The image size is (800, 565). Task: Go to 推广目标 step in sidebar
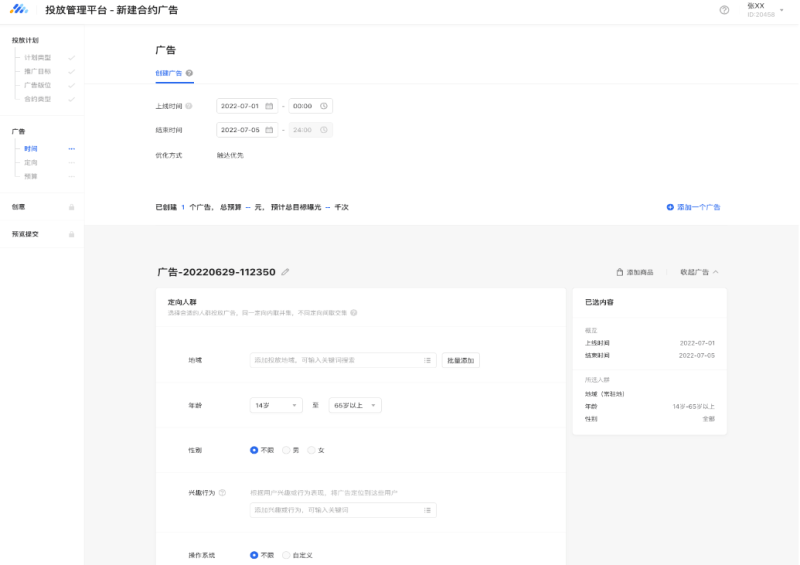tap(38, 71)
